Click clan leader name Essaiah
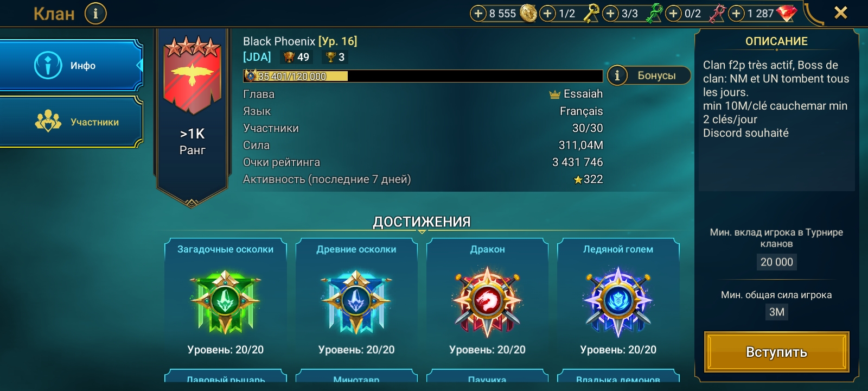868x391 pixels. click(583, 94)
